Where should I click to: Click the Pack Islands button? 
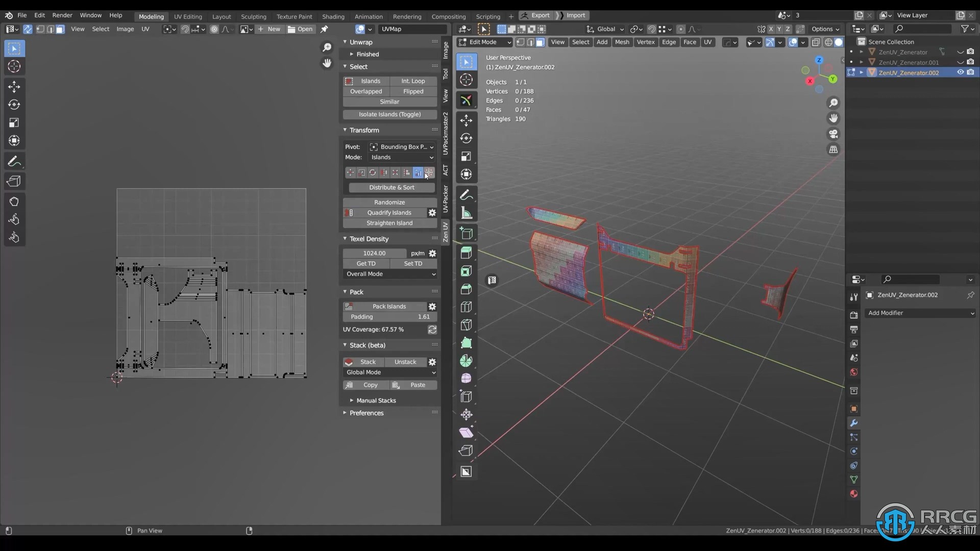coord(389,306)
